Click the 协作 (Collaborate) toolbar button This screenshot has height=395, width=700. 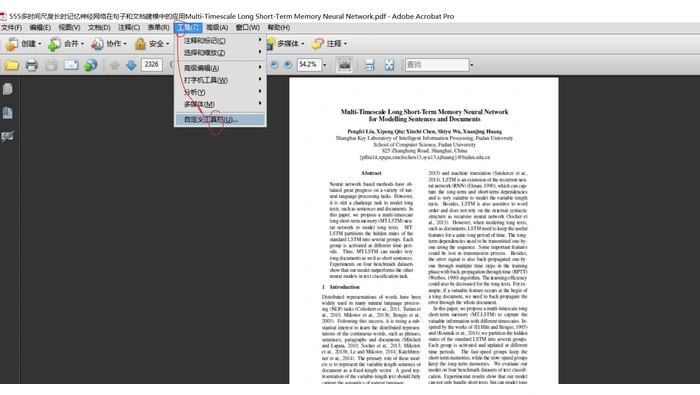(108, 44)
